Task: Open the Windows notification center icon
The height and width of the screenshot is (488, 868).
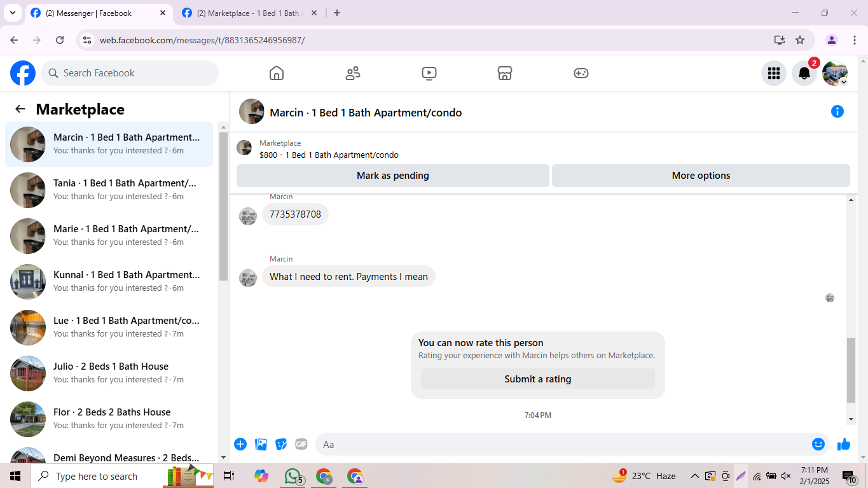Action: pos(849,476)
